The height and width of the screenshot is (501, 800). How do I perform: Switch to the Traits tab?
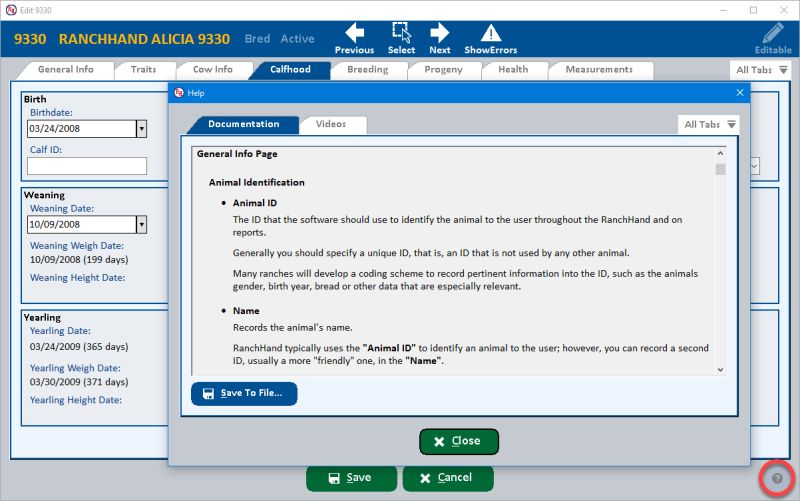tap(143, 70)
